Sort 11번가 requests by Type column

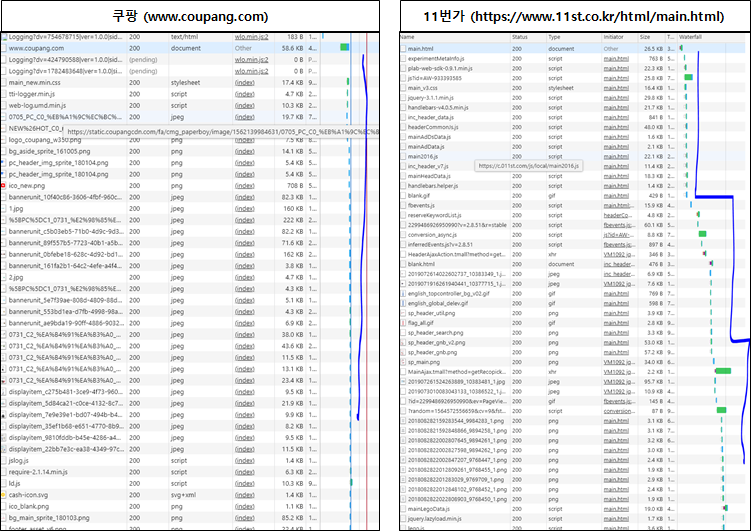tap(554, 37)
